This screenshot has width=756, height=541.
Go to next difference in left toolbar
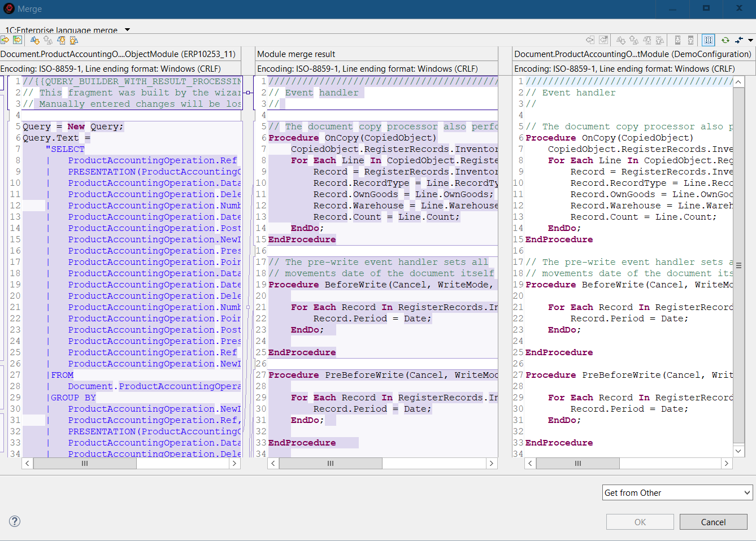click(x=35, y=40)
